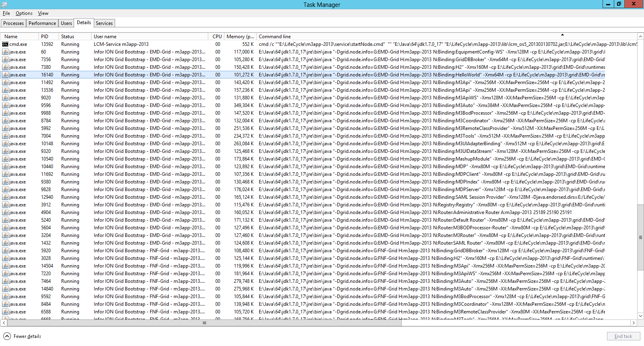Open the View menu
The height and width of the screenshot is (346, 644).
click(43, 13)
